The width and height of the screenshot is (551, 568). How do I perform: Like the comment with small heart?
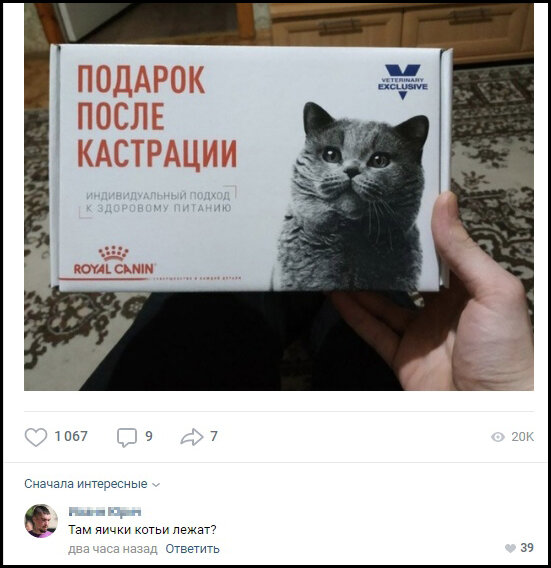click(510, 548)
